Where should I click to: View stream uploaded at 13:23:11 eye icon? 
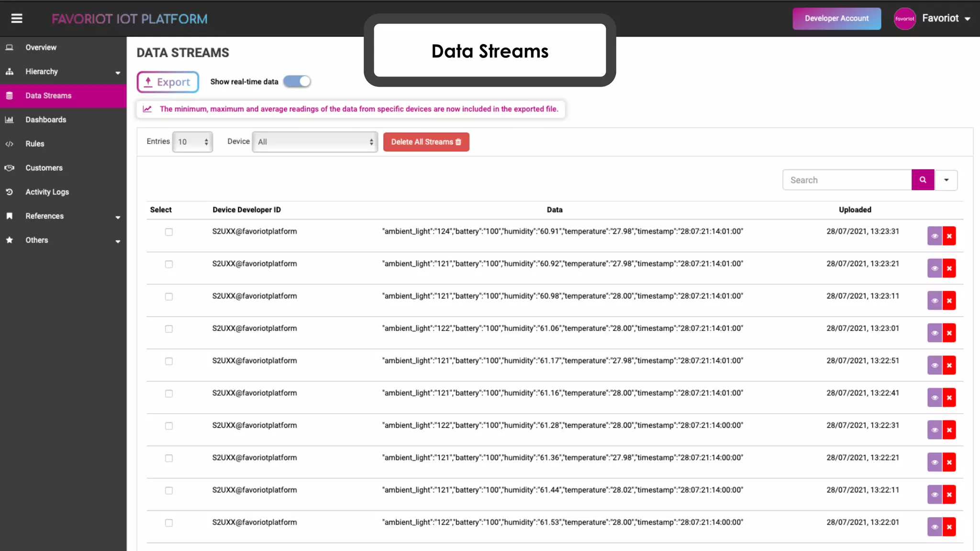[935, 301]
